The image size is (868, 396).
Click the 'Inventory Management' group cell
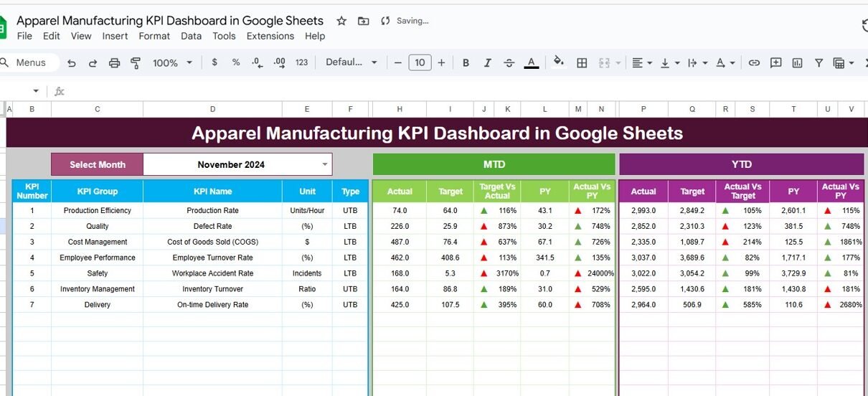(97, 289)
